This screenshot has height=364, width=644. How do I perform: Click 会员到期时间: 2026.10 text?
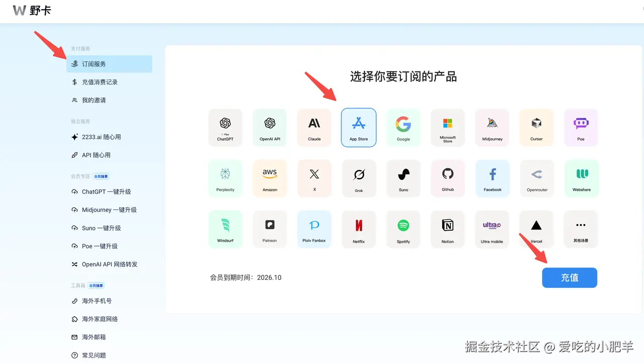tap(246, 277)
